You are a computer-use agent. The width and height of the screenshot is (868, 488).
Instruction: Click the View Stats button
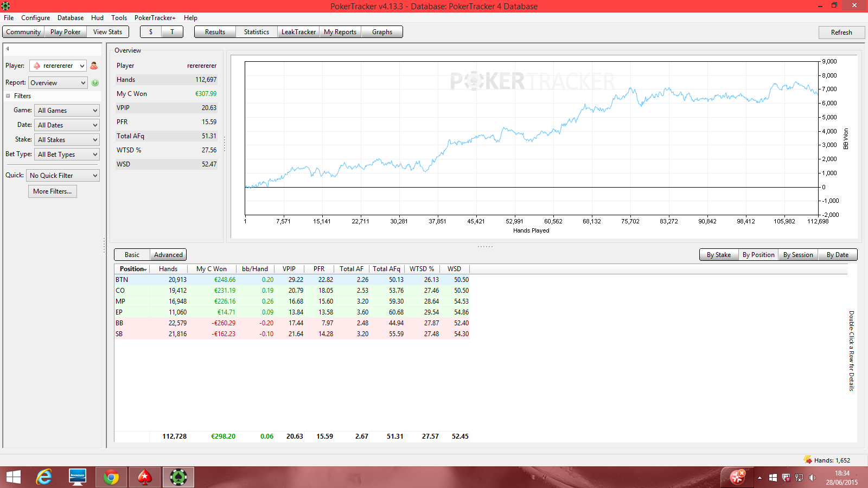pos(108,32)
